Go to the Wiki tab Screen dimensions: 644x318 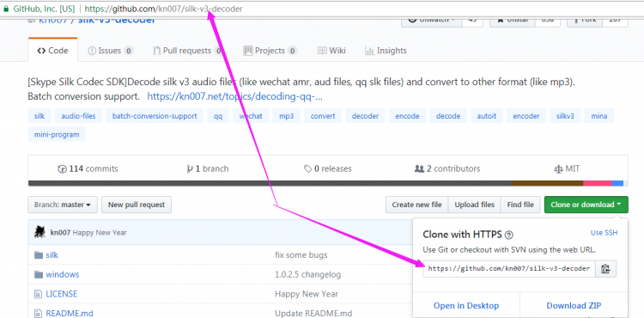pos(331,51)
